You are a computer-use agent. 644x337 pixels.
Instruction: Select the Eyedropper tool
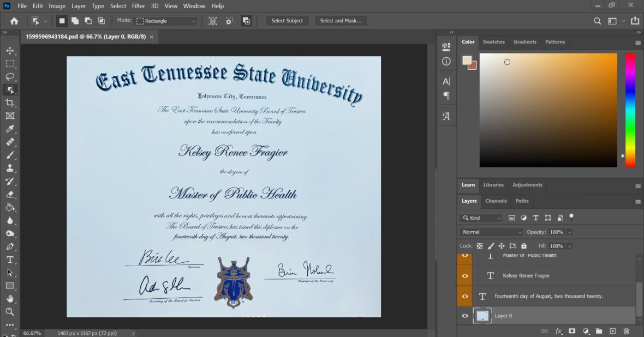[x=10, y=129]
